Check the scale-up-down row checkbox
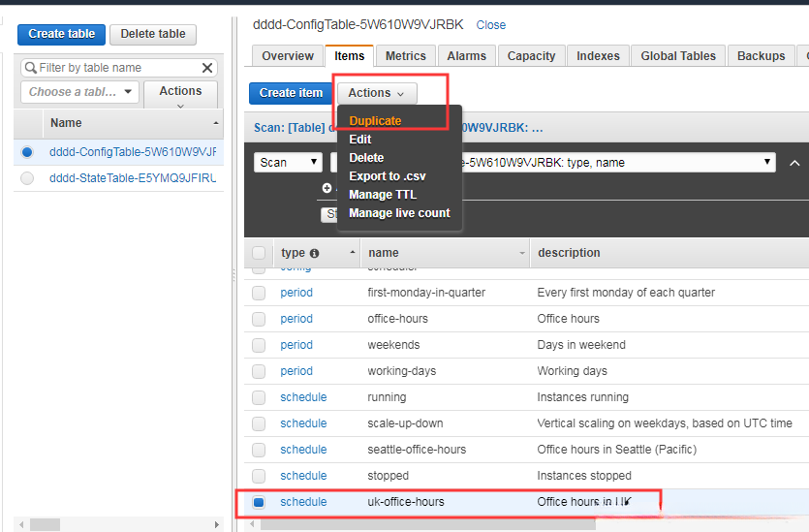Screen dimensions: 809x532 click(x=259, y=423)
